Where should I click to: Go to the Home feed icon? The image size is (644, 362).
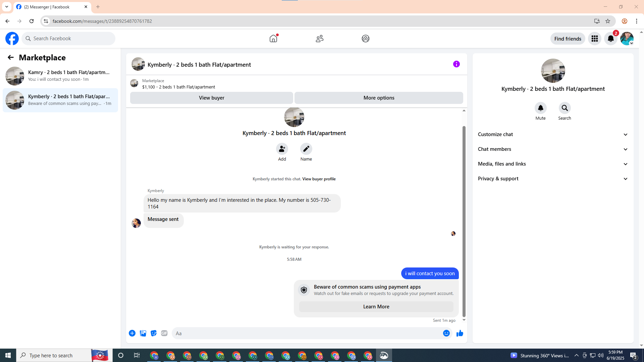[x=273, y=39]
